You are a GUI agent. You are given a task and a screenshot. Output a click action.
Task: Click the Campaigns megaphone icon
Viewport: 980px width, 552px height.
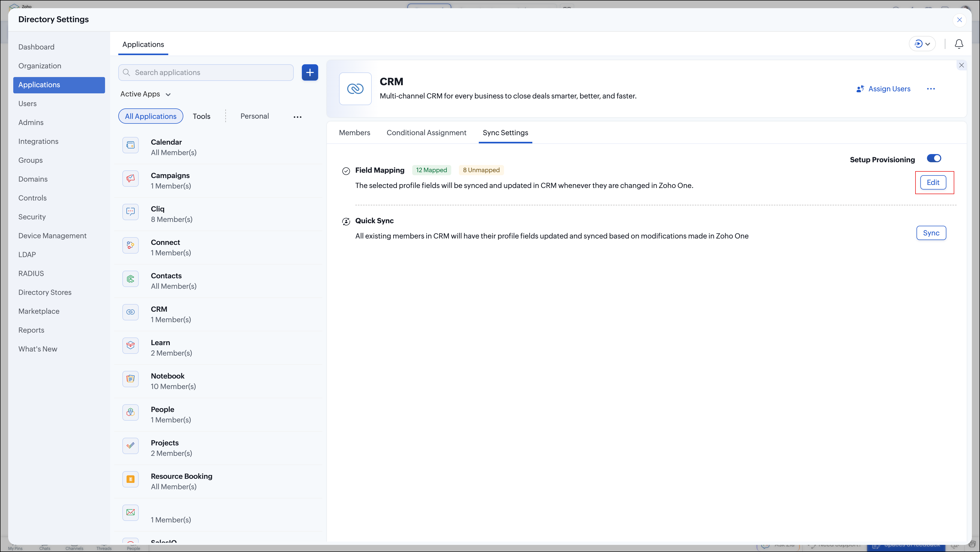(131, 178)
